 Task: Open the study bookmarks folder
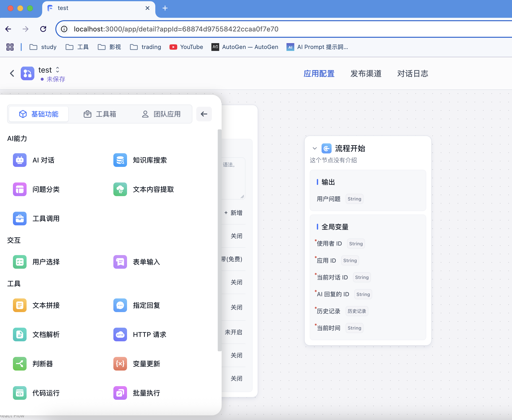click(x=43, y=47)
